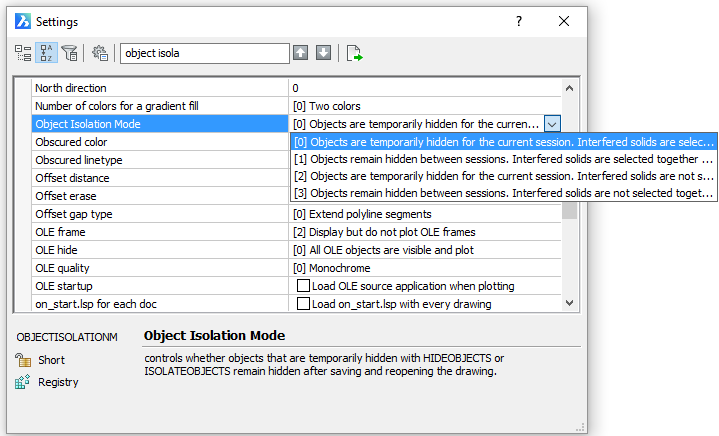The image size is (719, 436).
Task: Select the 'Obscured color' setting row
Action: (x=160, y=142)
